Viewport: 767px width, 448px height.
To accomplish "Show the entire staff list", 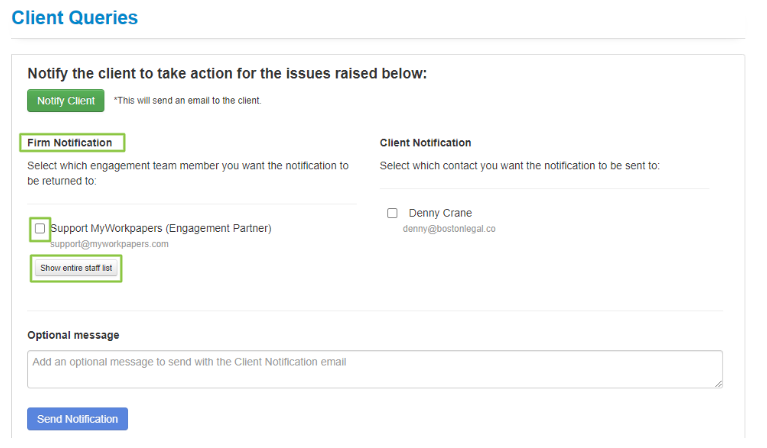I will [76, 268].
